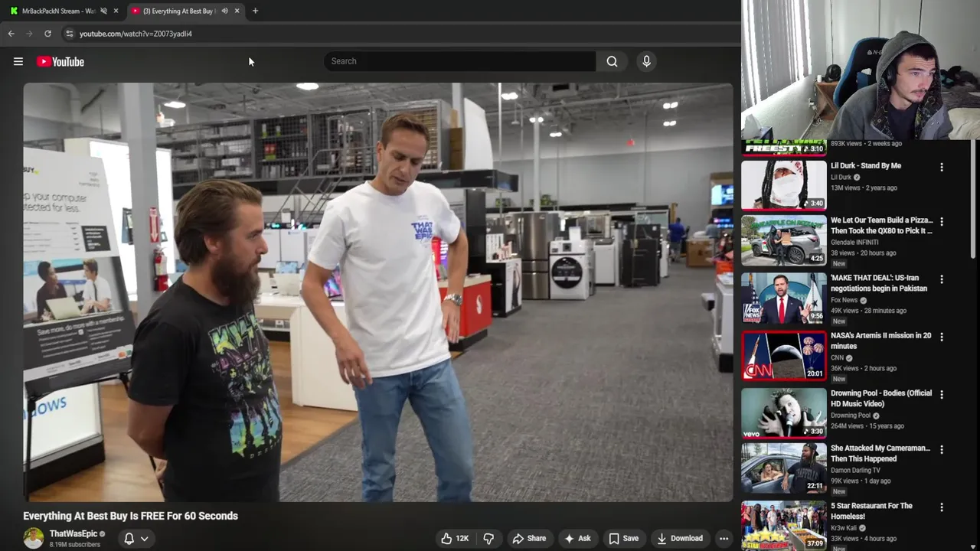Focus the YouTube search field
Screen dimensions: 980x551
[x=459, y=61]
